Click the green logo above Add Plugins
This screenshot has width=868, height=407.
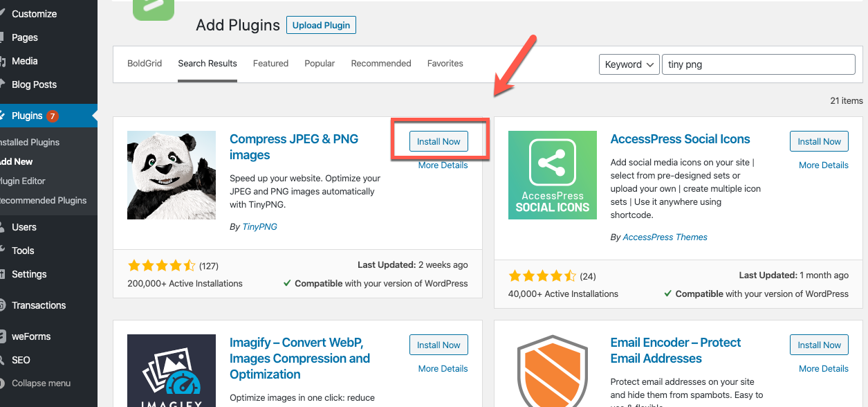154,8
